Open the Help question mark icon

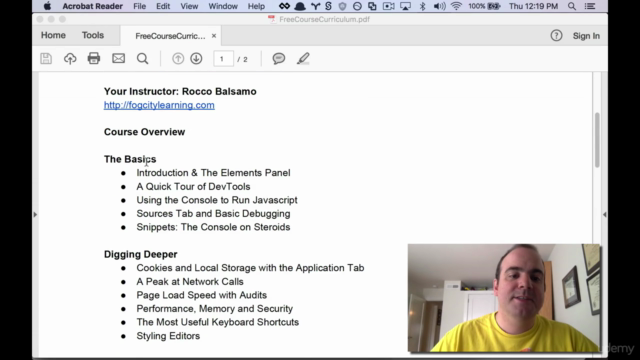tap(556, 36)
